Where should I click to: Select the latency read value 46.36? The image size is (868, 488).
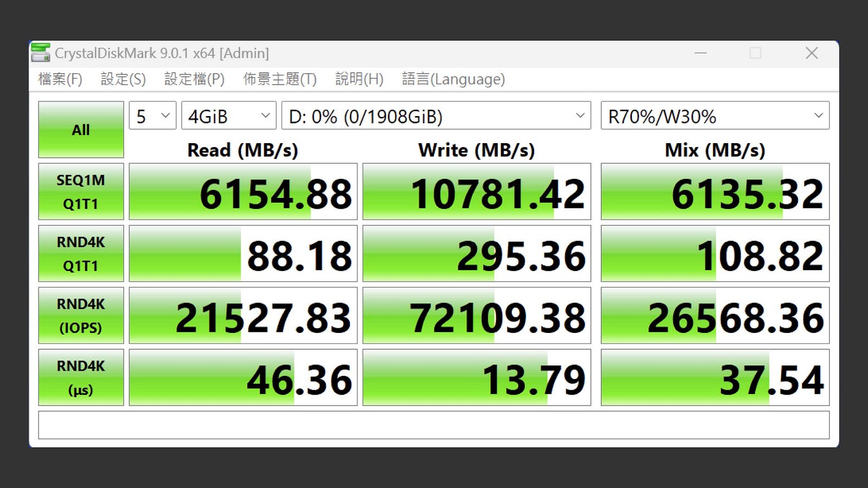(243, 377)
